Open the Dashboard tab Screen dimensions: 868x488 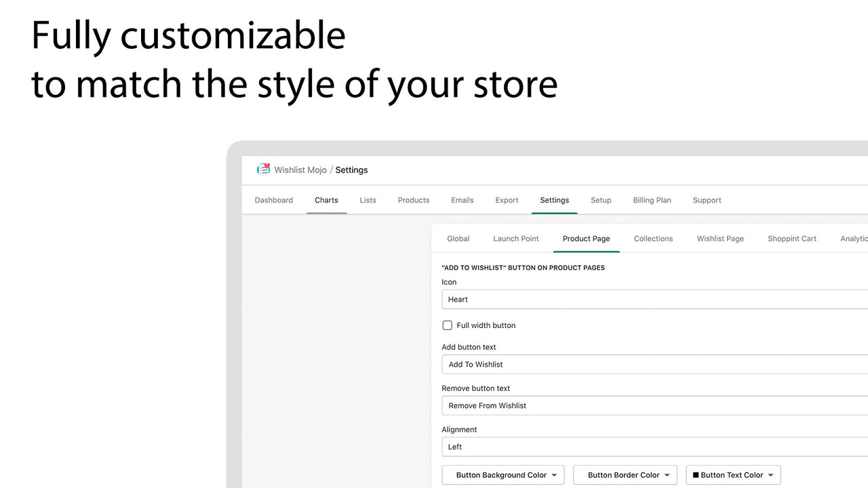pos(274,200)
